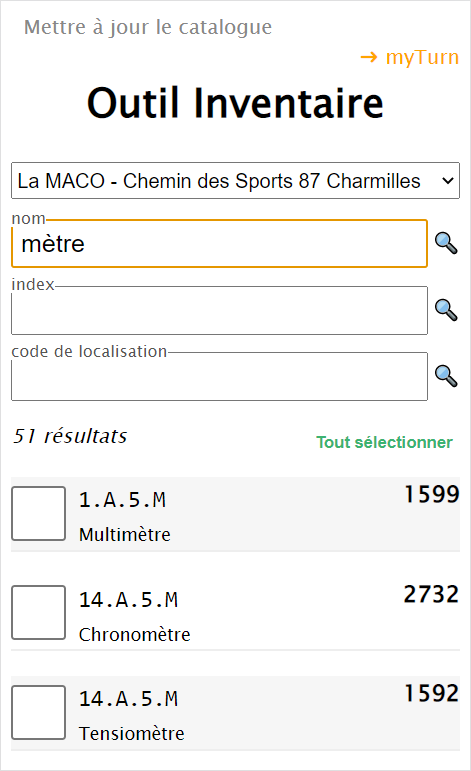
Task: Tick the checkbox for Multimètre
Action: 38,513
